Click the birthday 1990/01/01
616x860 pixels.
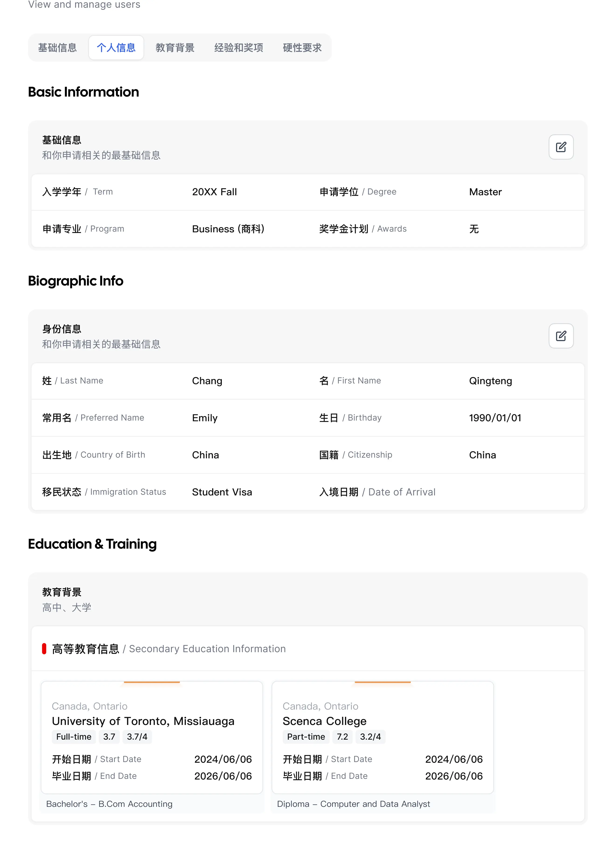pyautogui.click(x=495, y=418)
